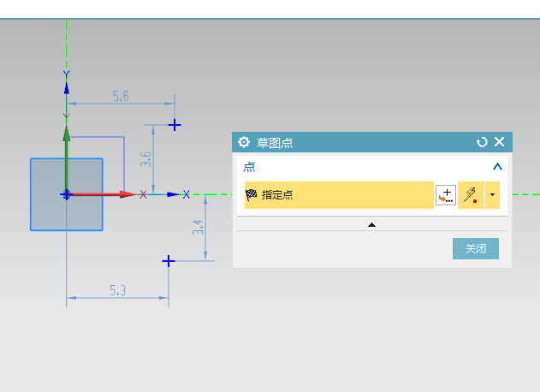Select the 5.3 dimension value
The image size is (540, 392).
pos(118,290)
